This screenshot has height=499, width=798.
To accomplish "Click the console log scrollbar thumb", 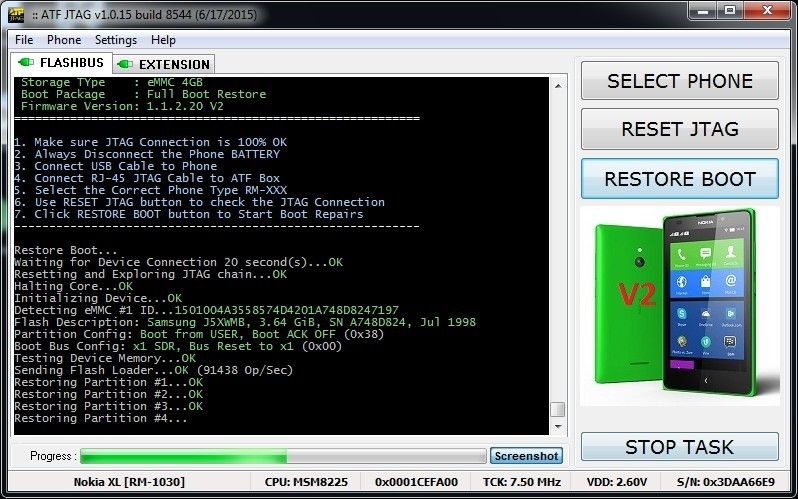I will [557, 409].
